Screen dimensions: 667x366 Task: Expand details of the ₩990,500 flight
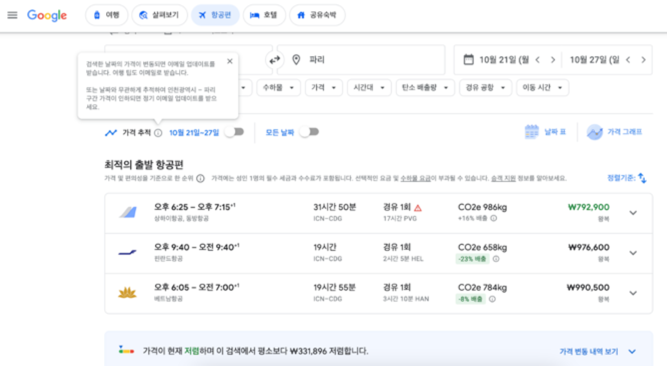[x=633, y=293]
